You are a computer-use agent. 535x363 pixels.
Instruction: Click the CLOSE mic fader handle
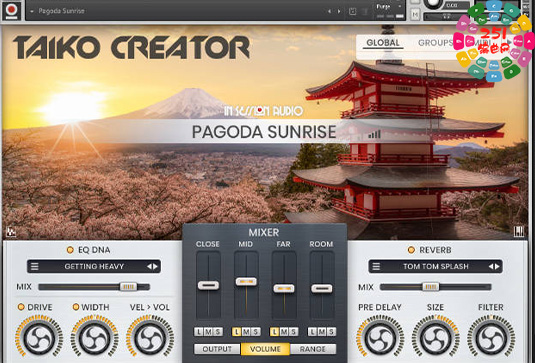(x=208, y=285)
